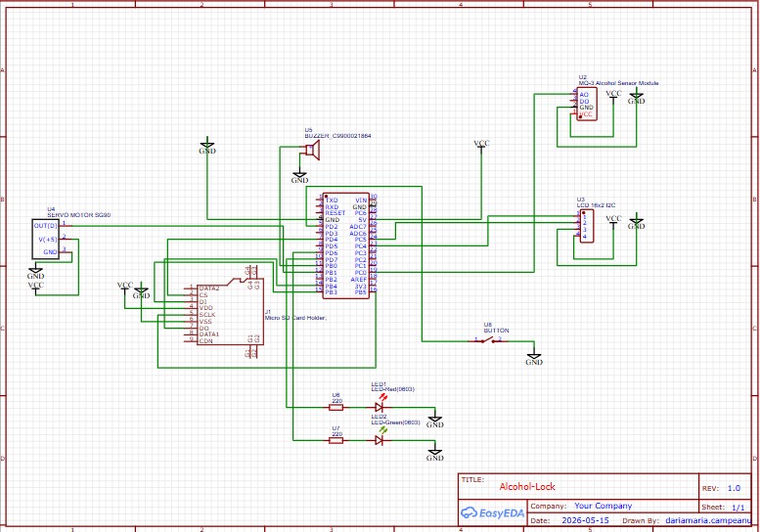This screenshot has height=532, width=760.
Task: Click the CS pin on SD card holder
Action: coord(203,295)
